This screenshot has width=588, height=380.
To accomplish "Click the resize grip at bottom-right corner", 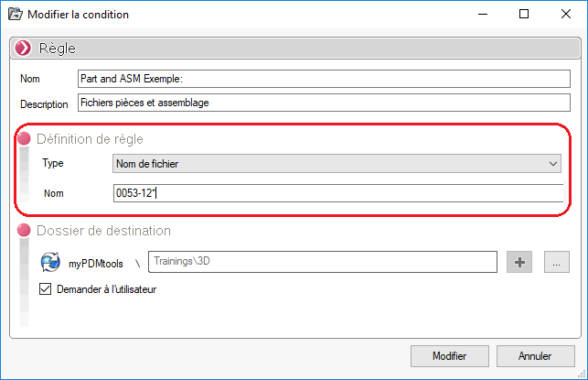I will (x=582, y=374).
